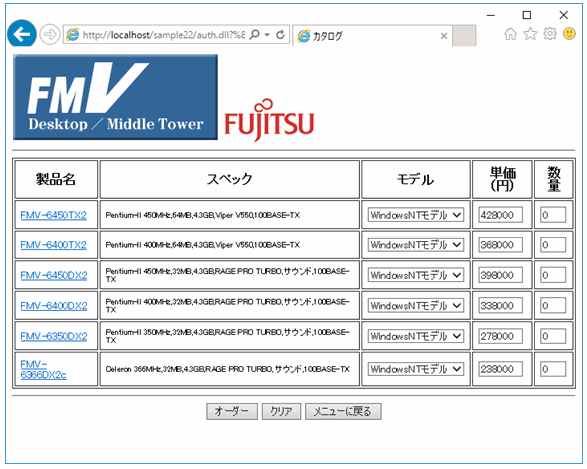Click the FMV Desktop / Middle Tower banner
The width and height of the screenshot is (587, 469).
pos(115,97)
